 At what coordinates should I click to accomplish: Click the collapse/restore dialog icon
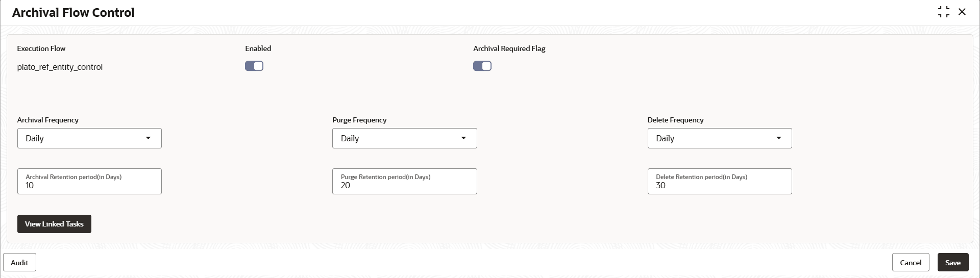pos(944,12)
